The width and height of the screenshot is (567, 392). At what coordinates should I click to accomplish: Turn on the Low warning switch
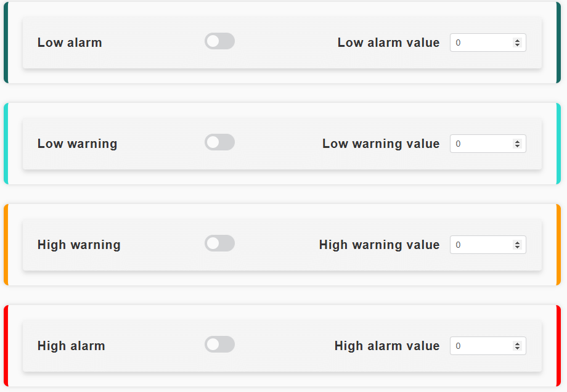[219, 142]
